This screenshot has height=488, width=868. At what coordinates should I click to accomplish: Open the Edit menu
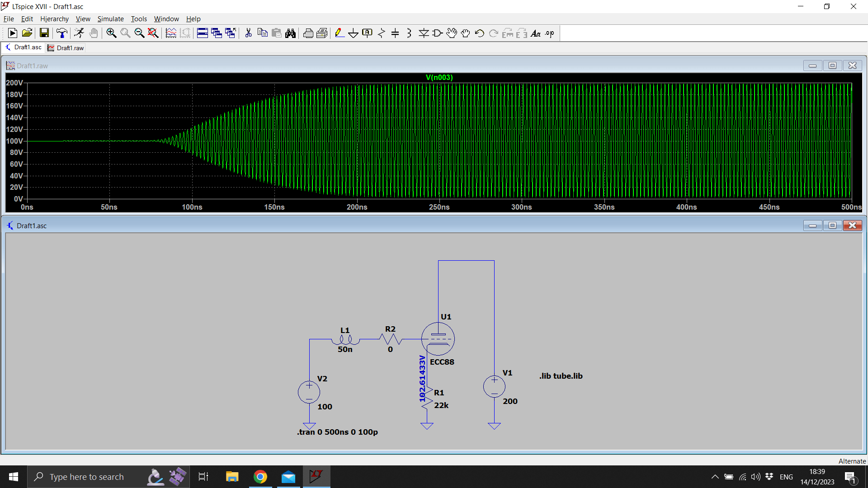click(x=27, y=19)
